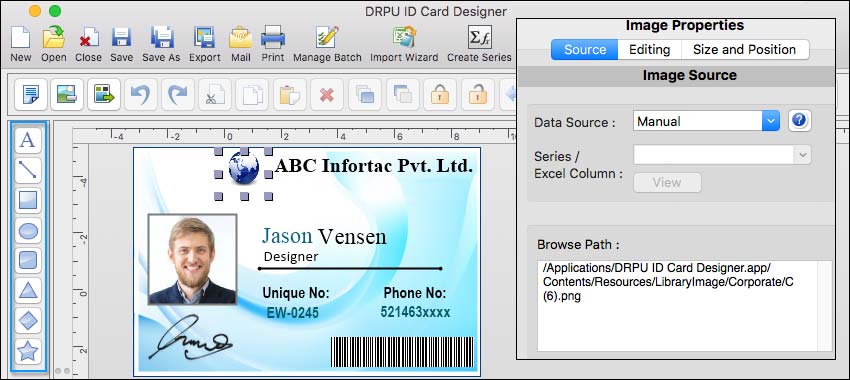Save the design using the Save icon
The height and width of the screenshot is (380, 850).
[x=121, y=37]
